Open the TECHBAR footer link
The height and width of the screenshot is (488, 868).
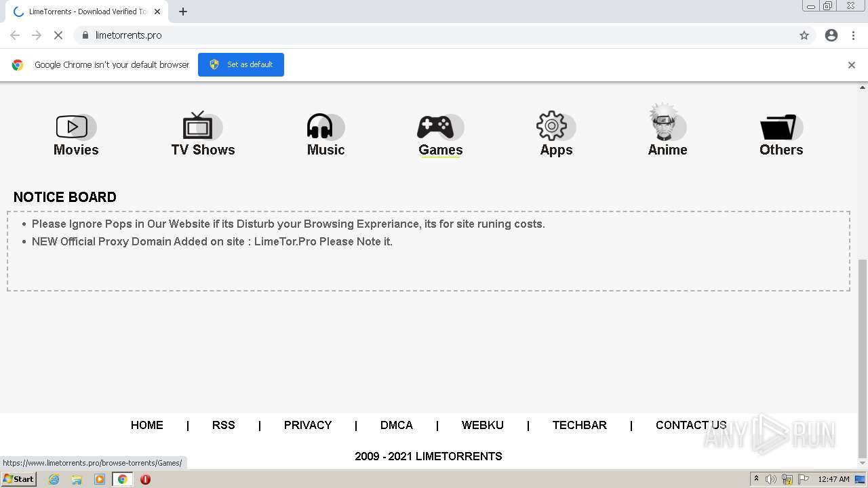[580, 425]
